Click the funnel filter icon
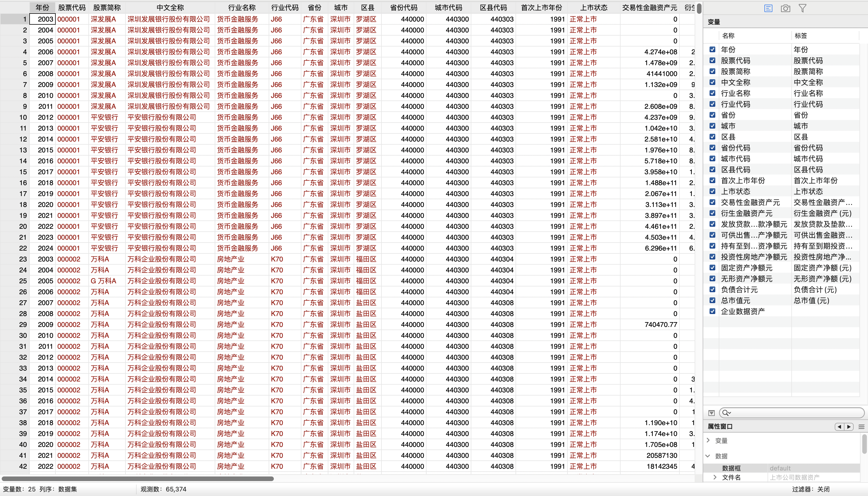 (x=802, y=8)
